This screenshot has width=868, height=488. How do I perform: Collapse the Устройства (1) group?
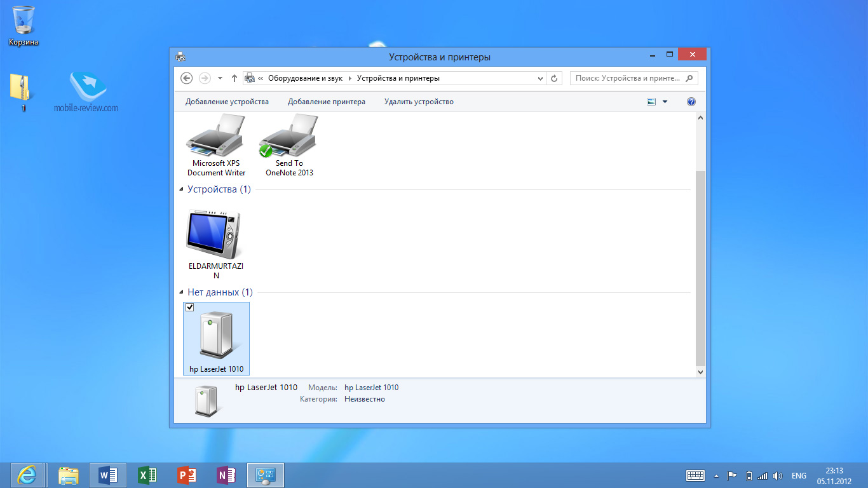[x=181, y=189]
